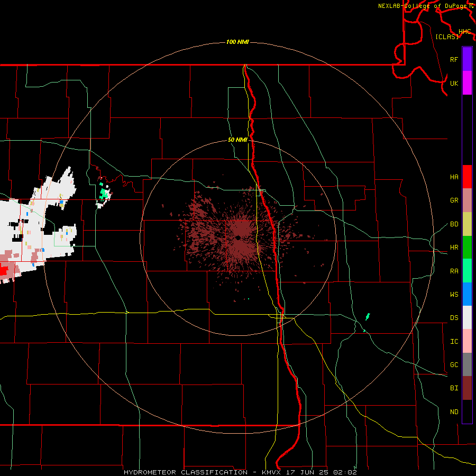Click the IC legend label

[x=454, y=342]
